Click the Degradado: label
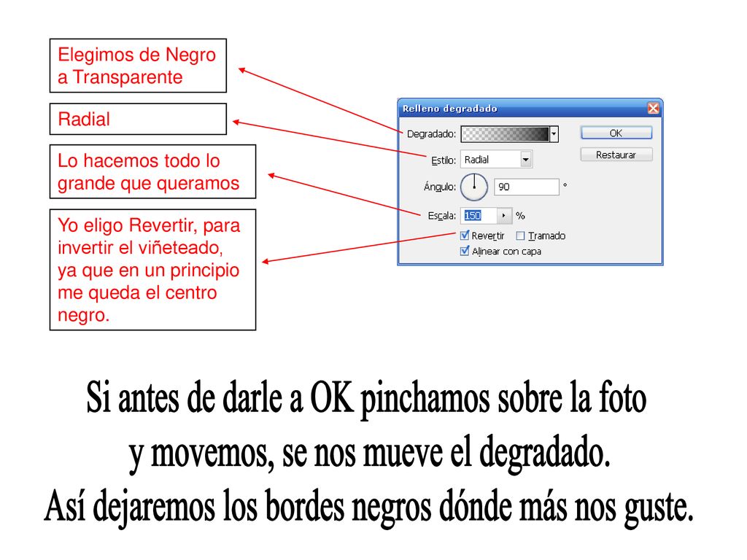This screenshot has width=747, height=560. click(431, 134)
